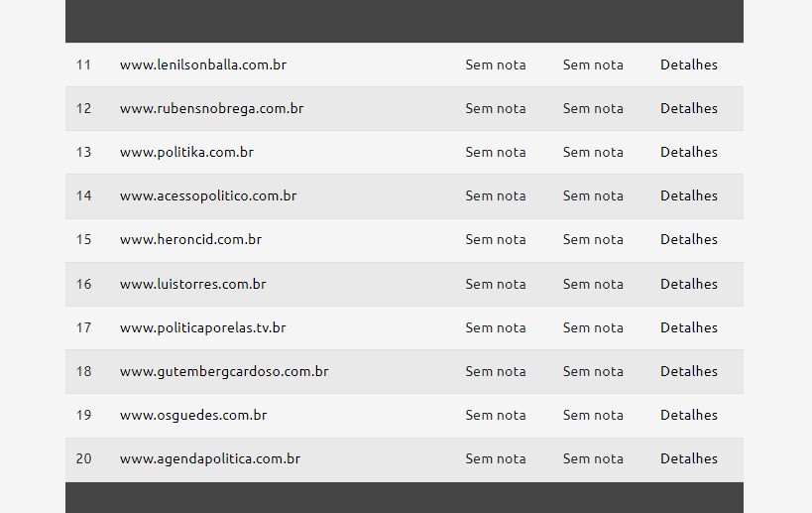Viewport: 812px width, 513px height.
Task: Open Detalhes for www.rubensnobrega.com.br
Action: pyautogui.click(x=689, y=108)
